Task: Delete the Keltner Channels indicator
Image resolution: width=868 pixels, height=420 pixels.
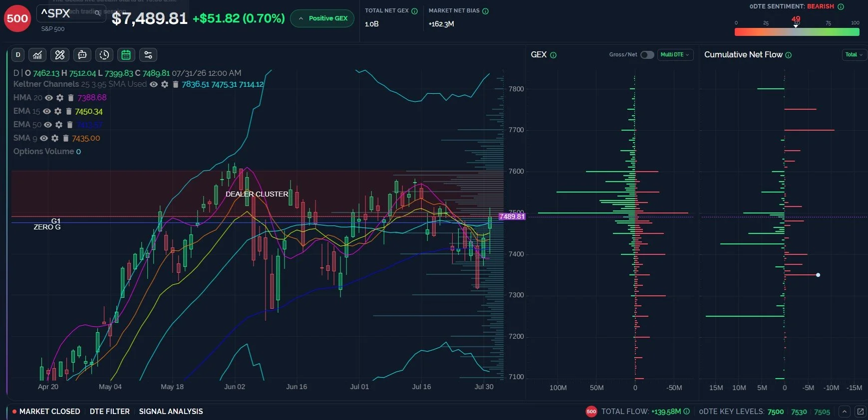Action: [x=176, y=84]
